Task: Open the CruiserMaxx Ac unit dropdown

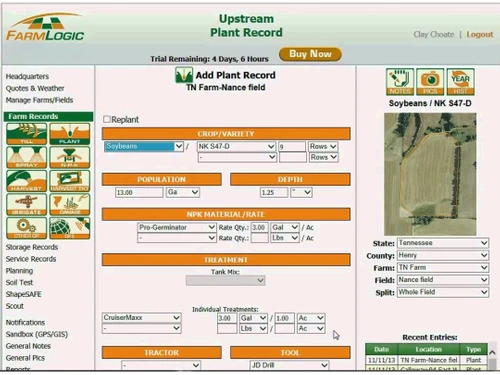Action: tap(311, 318)
